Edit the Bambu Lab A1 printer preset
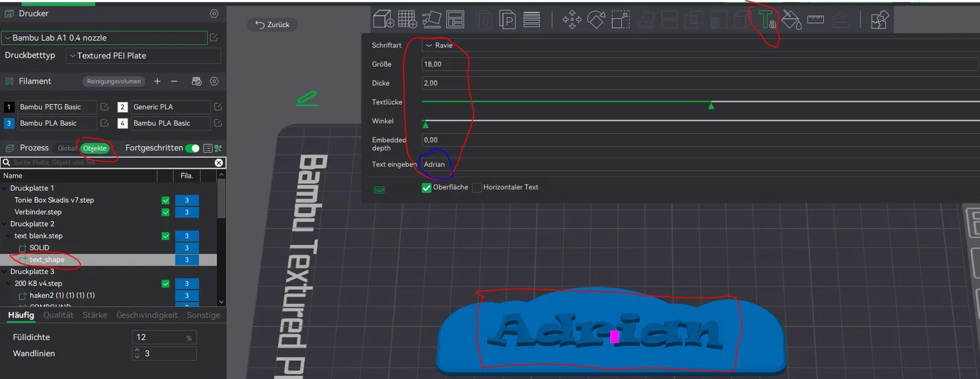This screenshot has height=379, width=980. point(214,37)
